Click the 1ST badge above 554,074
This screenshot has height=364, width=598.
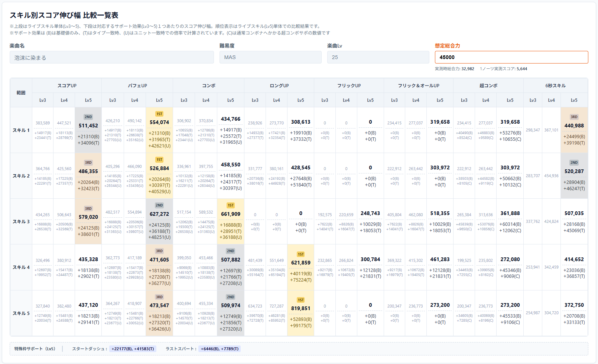coord(159,114)
